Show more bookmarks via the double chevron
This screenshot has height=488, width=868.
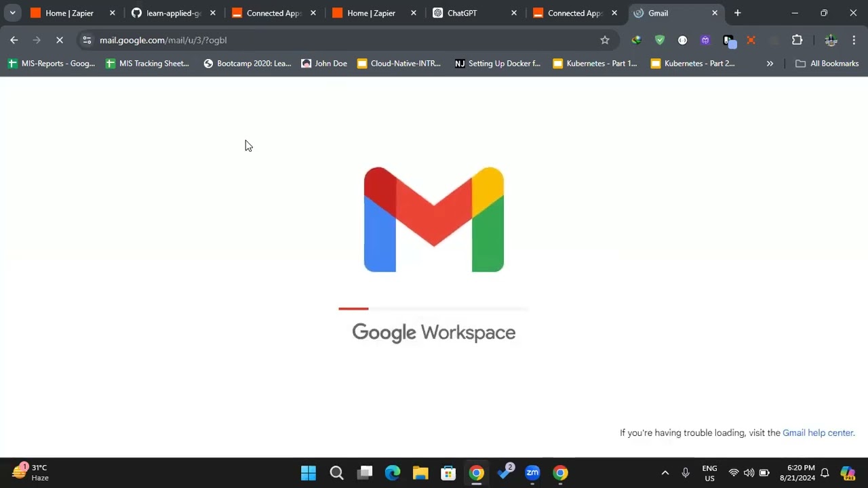[x=770, y=64]
